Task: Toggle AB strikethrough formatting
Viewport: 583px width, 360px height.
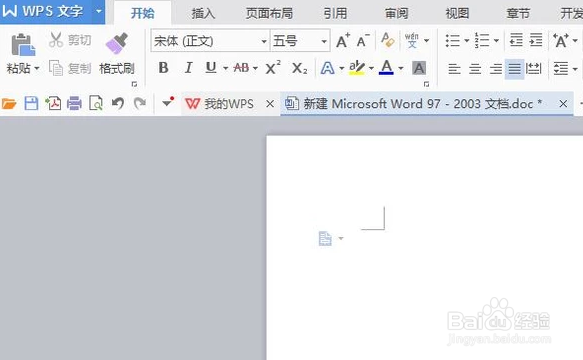Action: [241, 68]
